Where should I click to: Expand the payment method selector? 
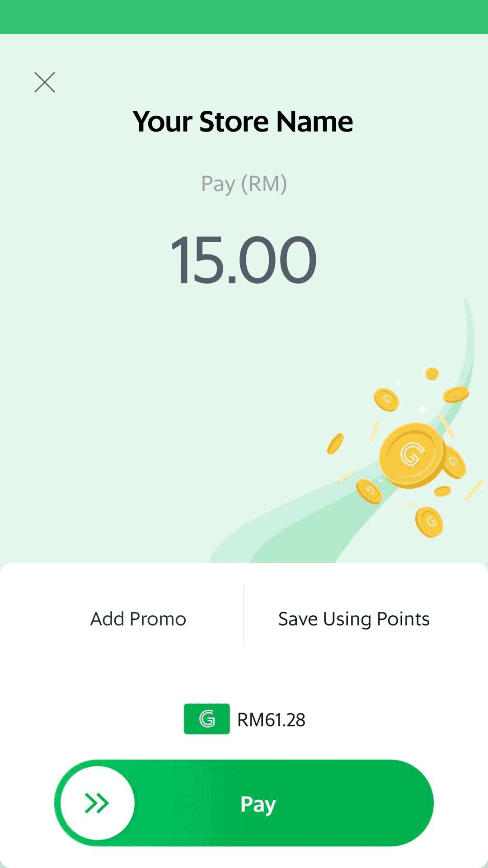[244, 719]
